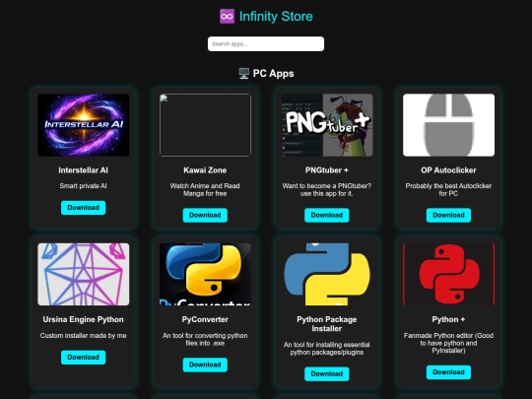Click Download under PyConverter

pyautogui.click(x=205, y=365)
